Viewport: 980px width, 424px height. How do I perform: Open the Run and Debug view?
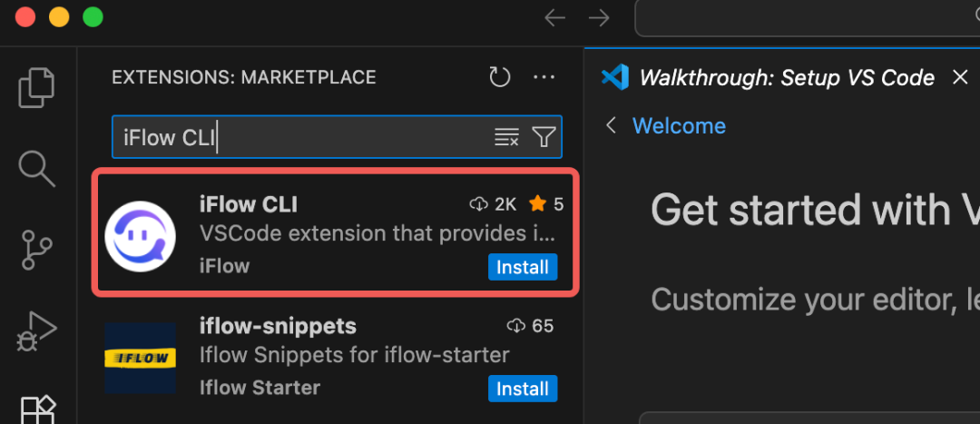click(x=37, y=330)
